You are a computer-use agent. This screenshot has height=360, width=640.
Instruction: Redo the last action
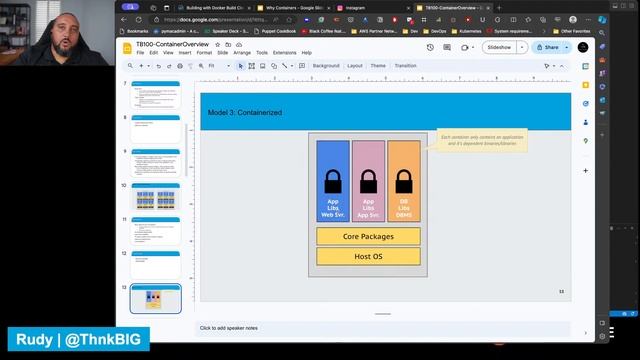[169, 66]
